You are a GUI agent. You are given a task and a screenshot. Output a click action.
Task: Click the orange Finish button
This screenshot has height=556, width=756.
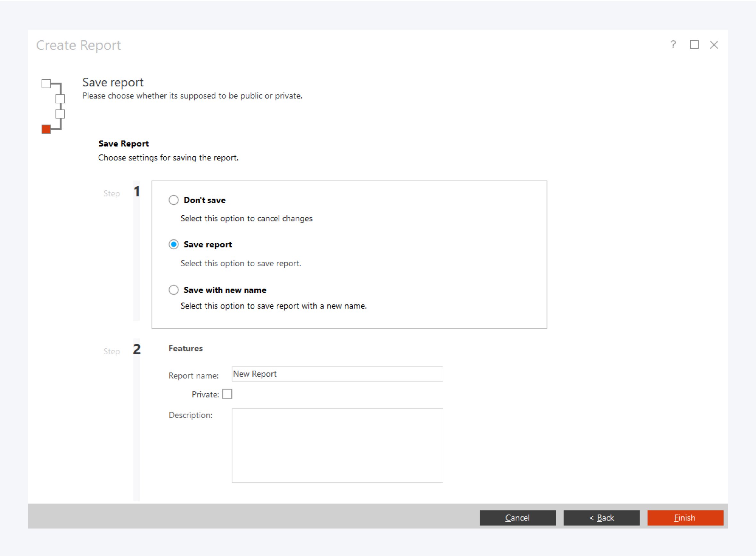tap(685, 518)
